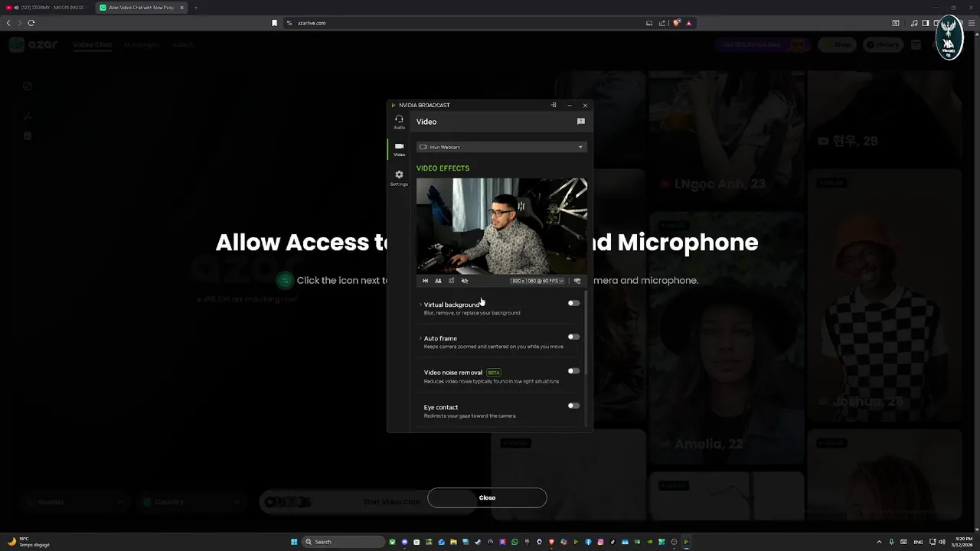Reload the azarlive.com page

pos(31,23)
